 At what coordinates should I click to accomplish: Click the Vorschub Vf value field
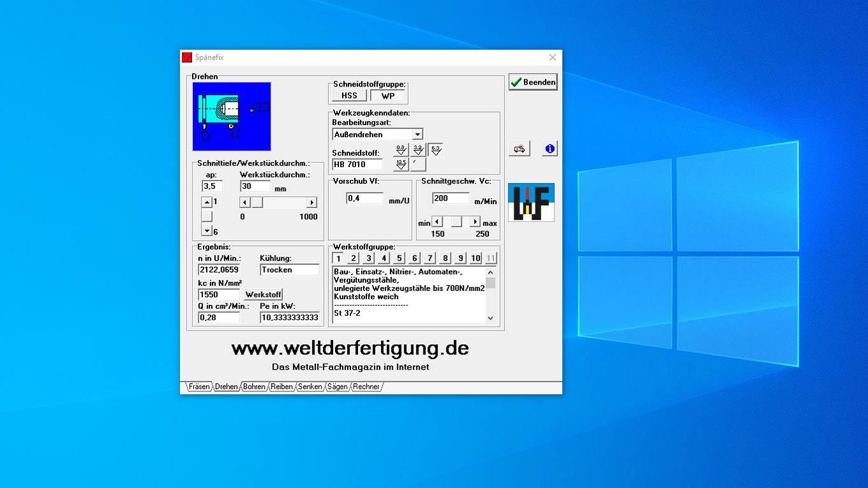pyautogui.click(x=365, y=198)
